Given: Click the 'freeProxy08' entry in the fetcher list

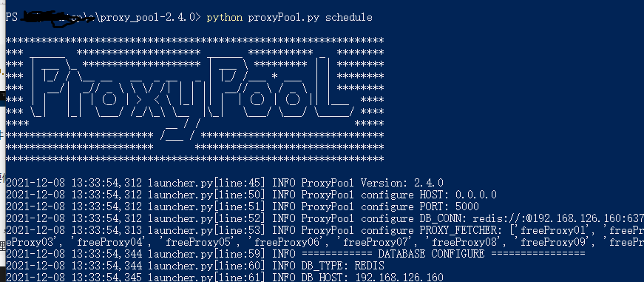Looking at the screenshot, I should [464, 242].
